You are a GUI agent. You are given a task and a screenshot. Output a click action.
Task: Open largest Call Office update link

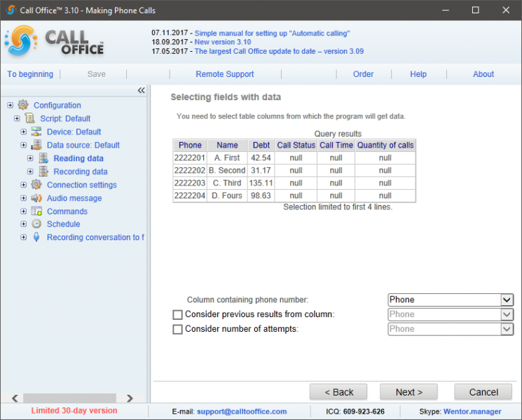point(279,51)
